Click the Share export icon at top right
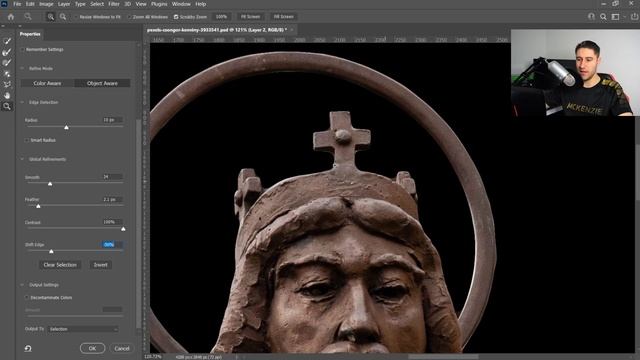This screenshot has height=360, width=640. tap(634, 17)
